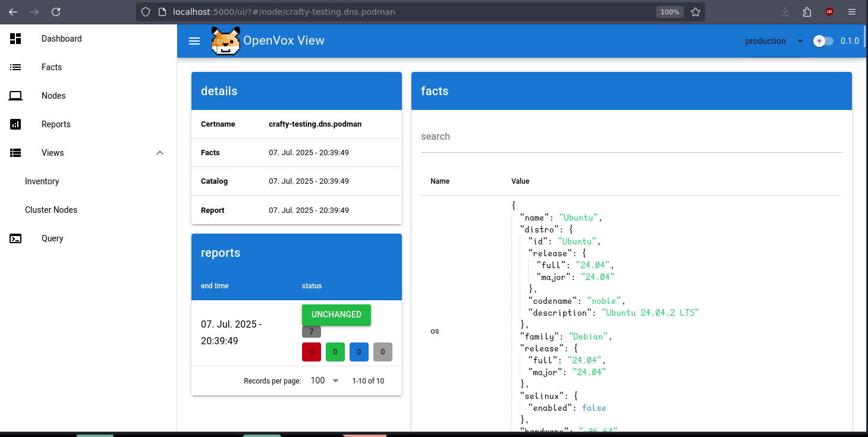Select the Dashboard grid icon in sidebar
The height and width of the screenshot is (437, 868).
click(15, 38)
